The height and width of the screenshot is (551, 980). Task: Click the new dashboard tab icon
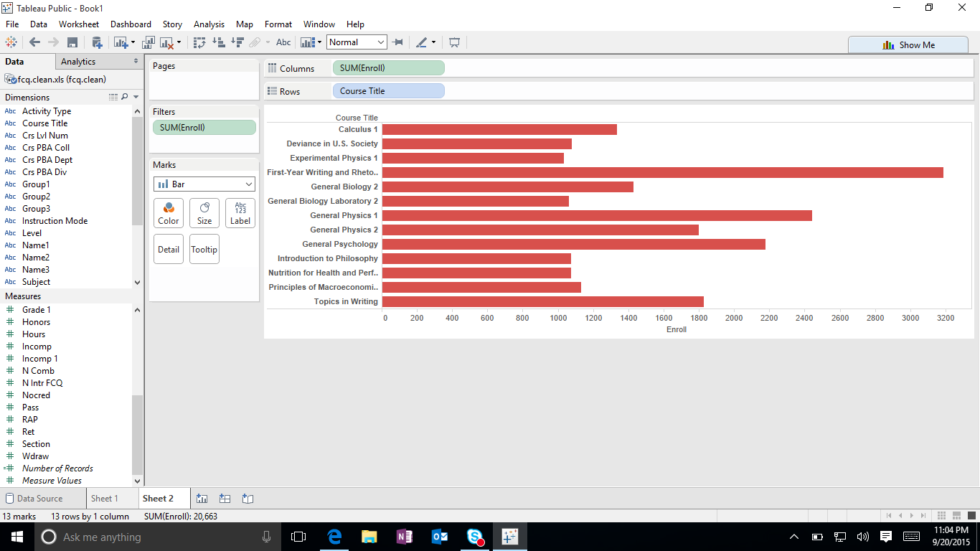pos(225,499)
